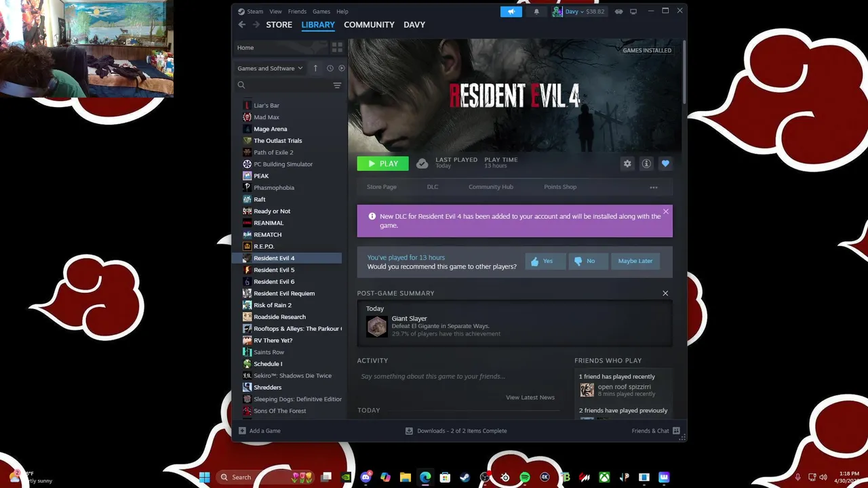Switch library to grid collections view
Image resolution: width=868 pixels, height=488 pixels.
337,47
